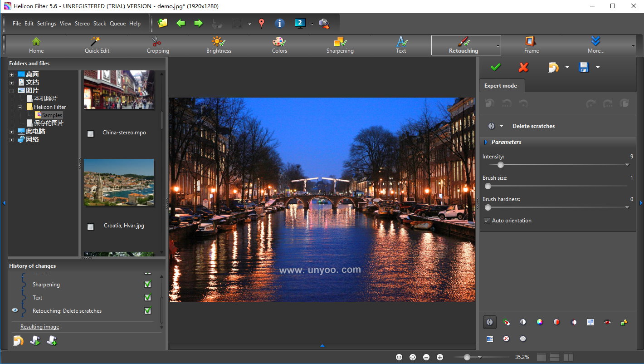Switch to the Brightness tab
Image resolution: width=644 pixels, height=364 pixels.
coord(219,45)
